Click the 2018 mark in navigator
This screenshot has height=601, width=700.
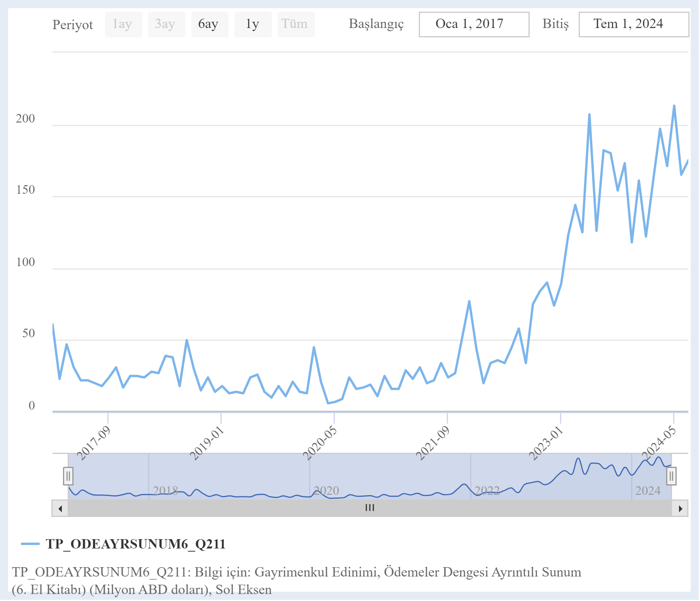click(165, 491)
